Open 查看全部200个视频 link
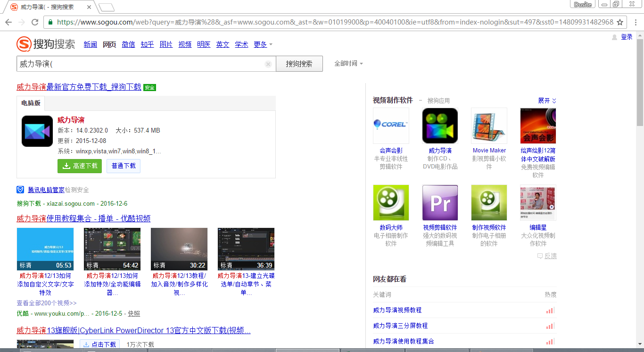The image size is (644, 352). point(47,303)
